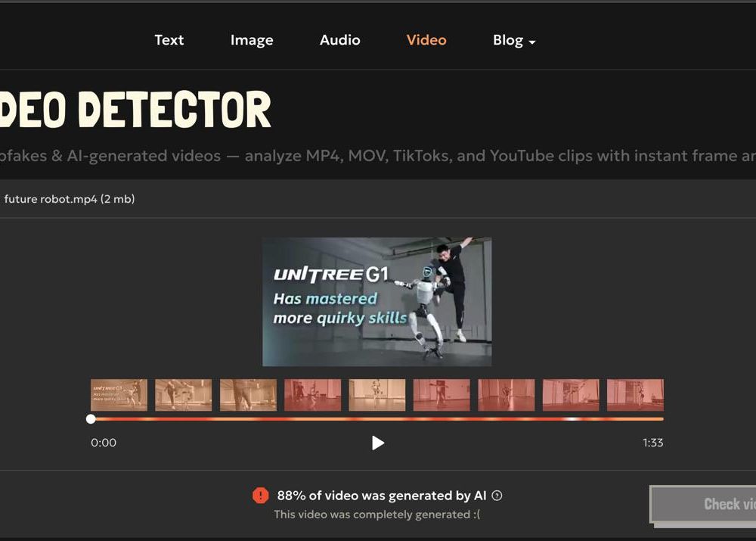Click the timeline scrubber handle at 0:00
Viewport: 756px width, 541px height.
[91, 419]
